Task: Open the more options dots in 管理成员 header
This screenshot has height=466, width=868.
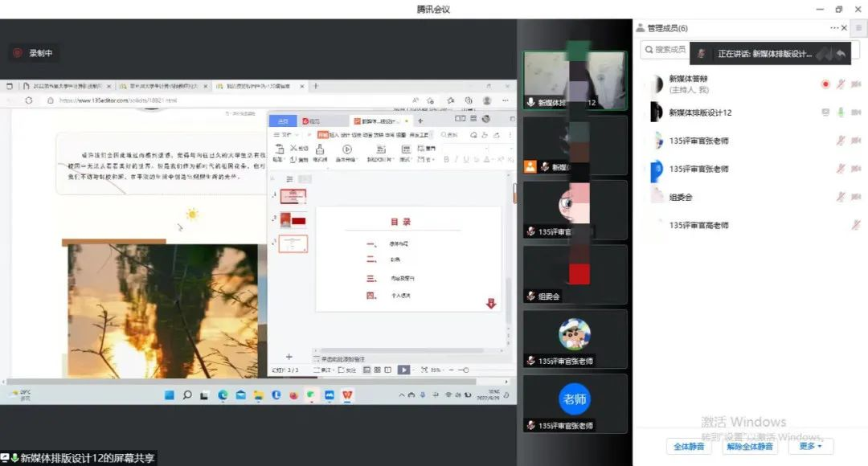Action: (x=833, y=27)
